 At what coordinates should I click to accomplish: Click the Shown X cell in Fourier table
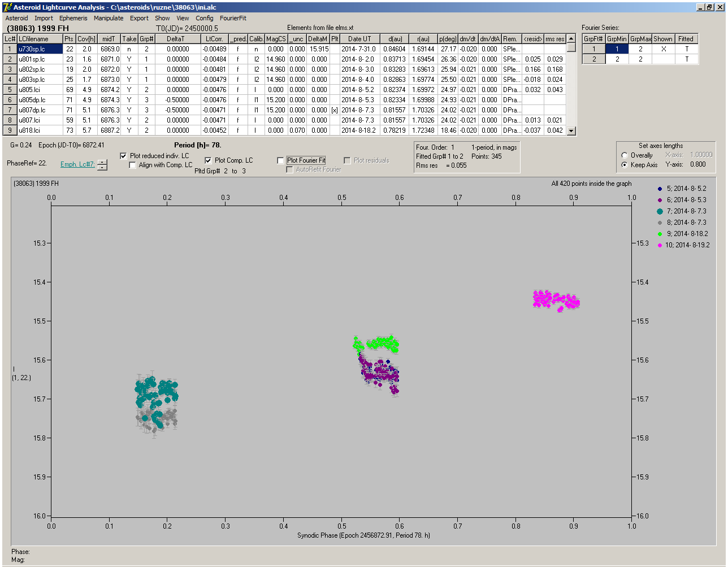(x=663, y=49)
